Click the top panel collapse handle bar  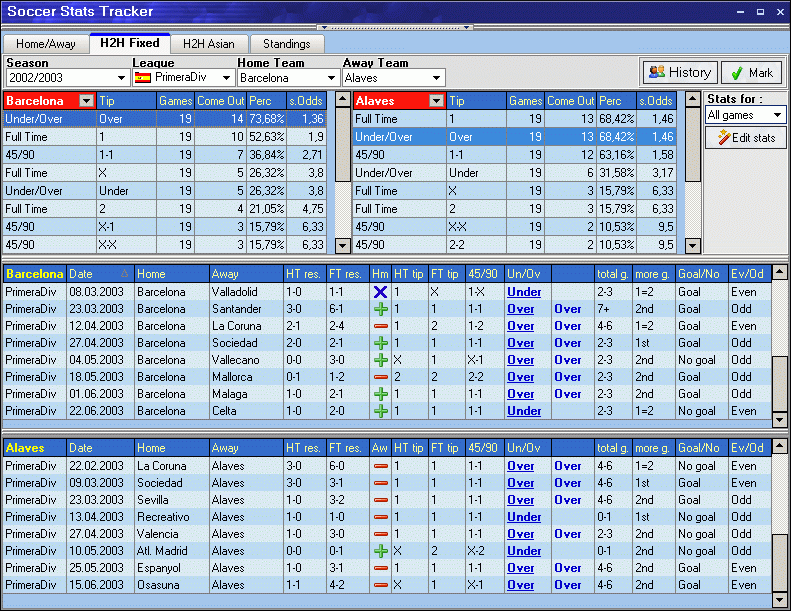click(394, 27)
